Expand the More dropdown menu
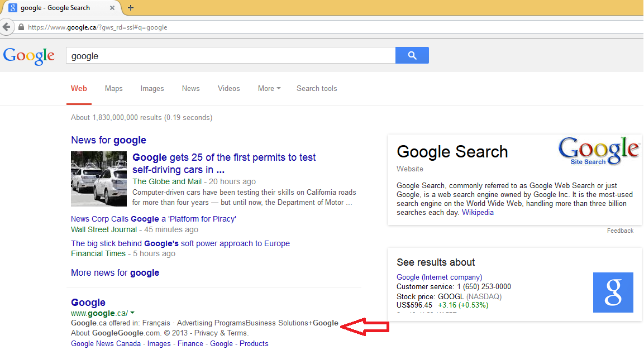The image size is (644, 350). pyautogui.click(x=269, y=89)
